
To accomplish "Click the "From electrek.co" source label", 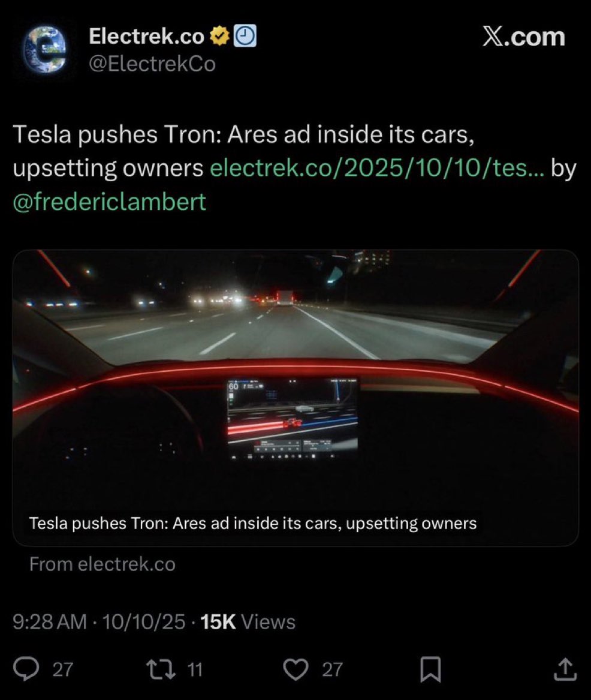I will pos(102,564).
